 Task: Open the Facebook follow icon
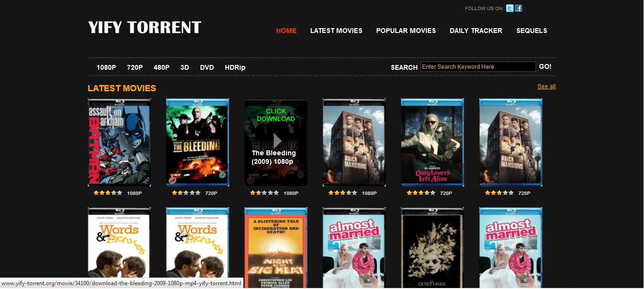click(518, 8)
